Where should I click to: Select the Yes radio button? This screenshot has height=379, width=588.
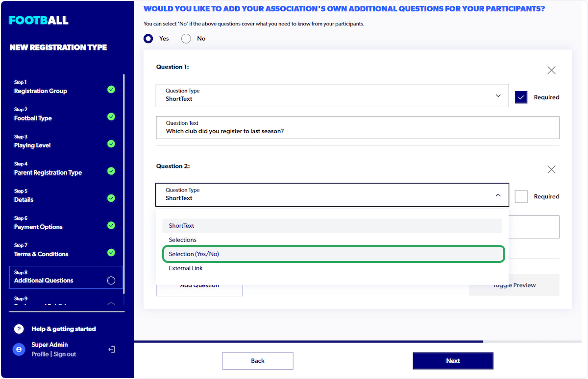click(148, 39)
